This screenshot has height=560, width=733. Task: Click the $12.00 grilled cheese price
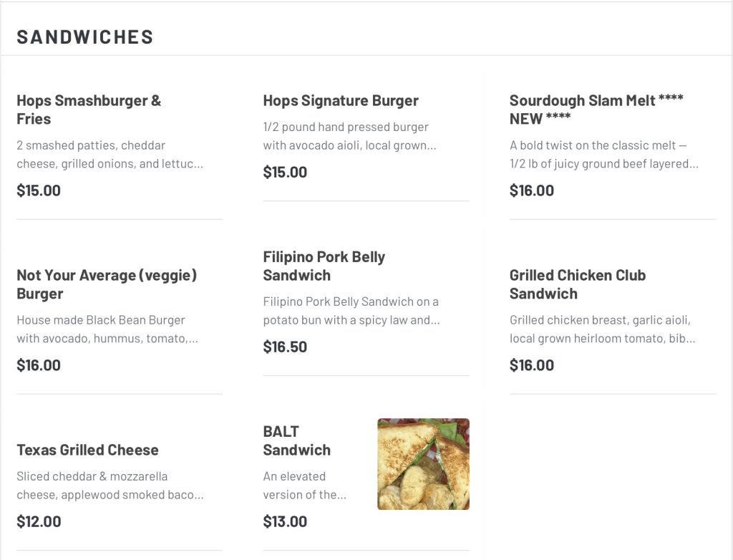pos(39,521)
